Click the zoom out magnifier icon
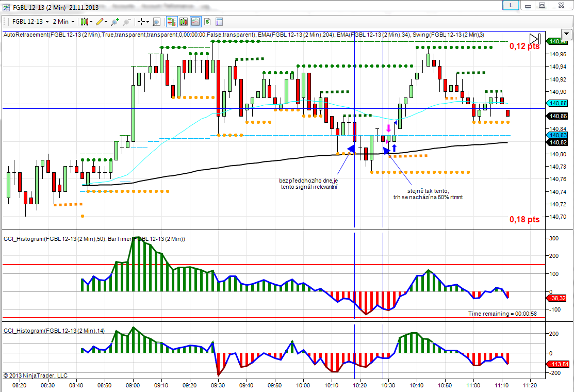The width and height of the screenshot is (574, 392). pos(127,22)
